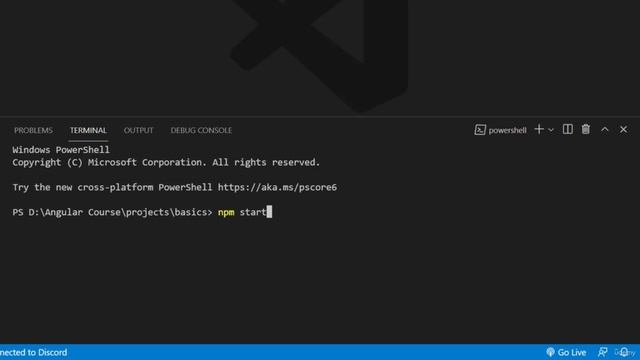Image resolution: width=640 pixels, height=360 pixels.
Task: Open the https://aka.ms/pscore6 link
Action: [277, 187]
